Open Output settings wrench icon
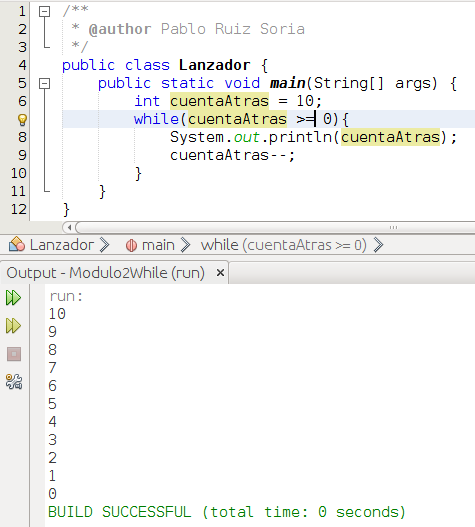475x527 pixels. (x=14, y=382)
